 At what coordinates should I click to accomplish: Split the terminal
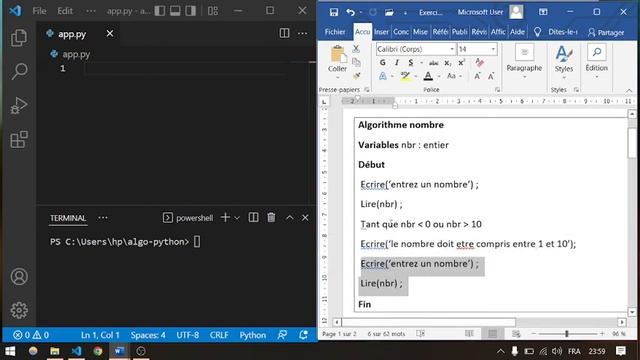pos(253,218)
